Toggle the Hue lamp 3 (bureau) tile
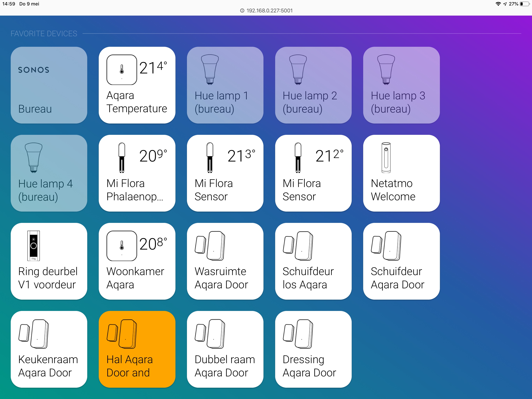This screenshot has width=532, height=399. [401, 85]
